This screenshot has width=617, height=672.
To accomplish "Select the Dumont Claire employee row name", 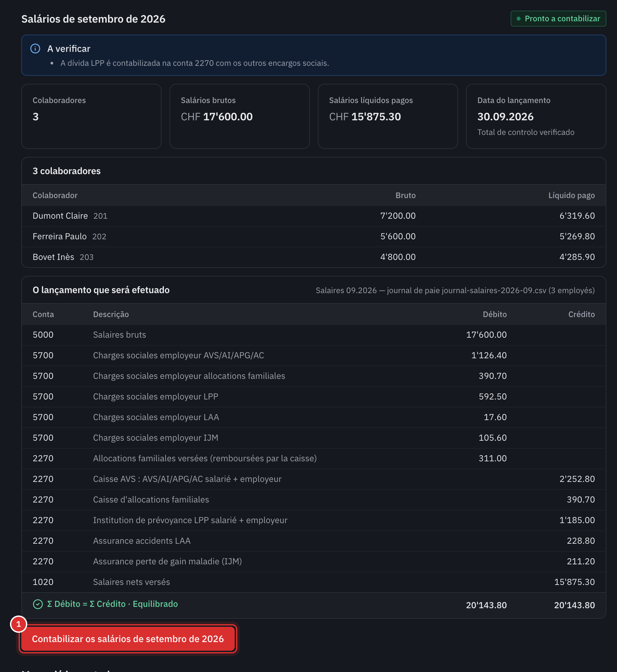I will pos(60,216).
